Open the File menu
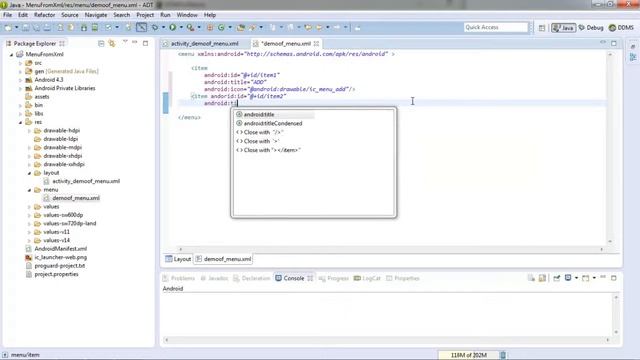This screenshot has width=640, height=360. [x=7, y=15]
